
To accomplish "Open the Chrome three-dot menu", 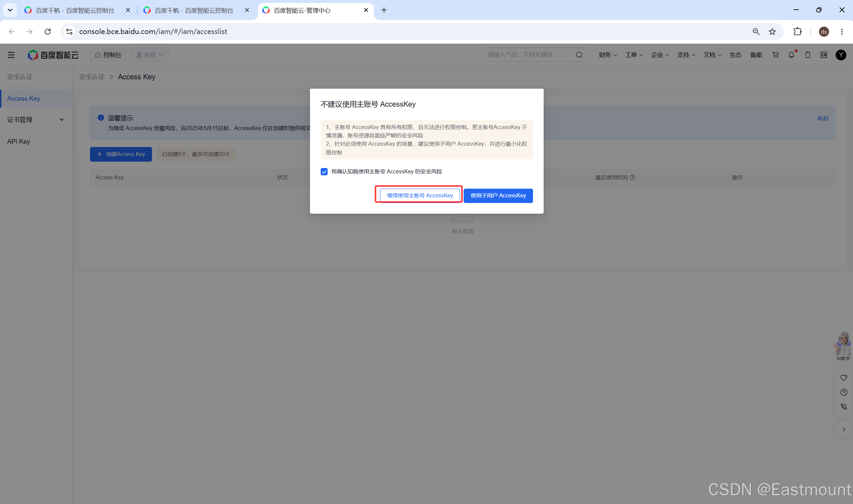I will 842,31.
